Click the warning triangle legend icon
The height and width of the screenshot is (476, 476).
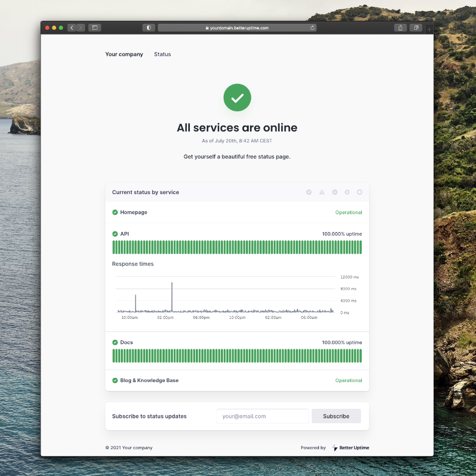pos(322,192)
